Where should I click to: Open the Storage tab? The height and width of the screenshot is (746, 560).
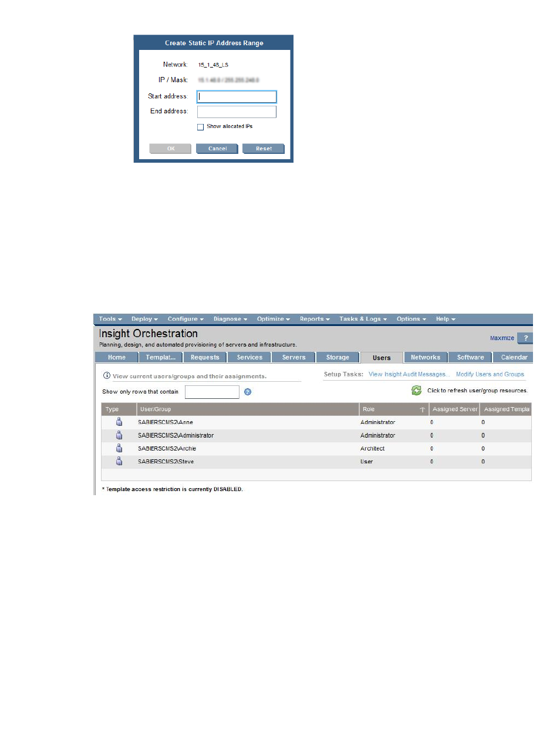pyautogui.click(x=338, y=357)
